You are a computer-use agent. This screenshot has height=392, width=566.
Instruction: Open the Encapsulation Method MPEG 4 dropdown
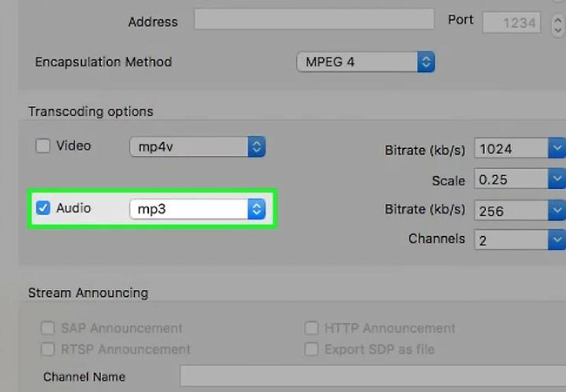point(366,62)
